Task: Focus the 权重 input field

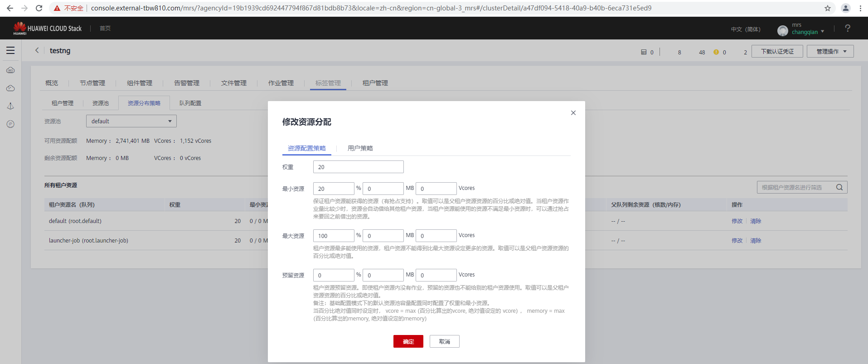Action: pos(359,167)
